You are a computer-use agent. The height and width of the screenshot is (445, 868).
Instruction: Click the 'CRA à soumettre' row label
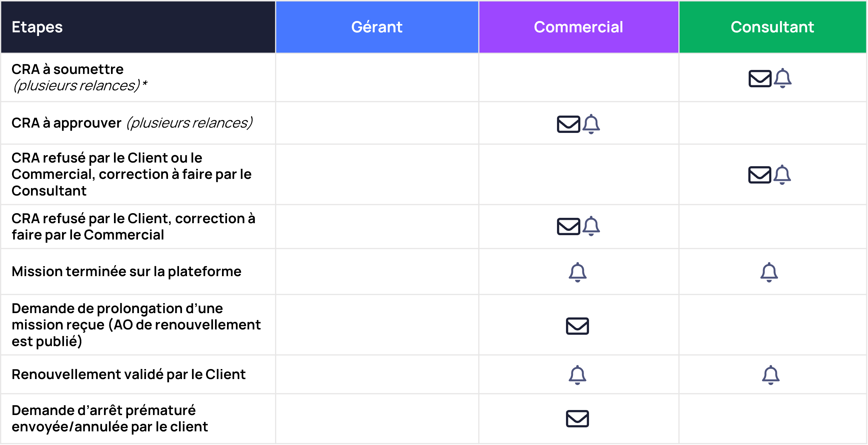(67, 69)
